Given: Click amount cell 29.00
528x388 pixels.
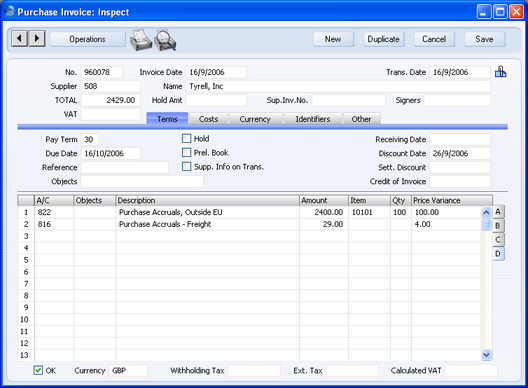Looking at the screenshot, I should [x=323, y=224].
